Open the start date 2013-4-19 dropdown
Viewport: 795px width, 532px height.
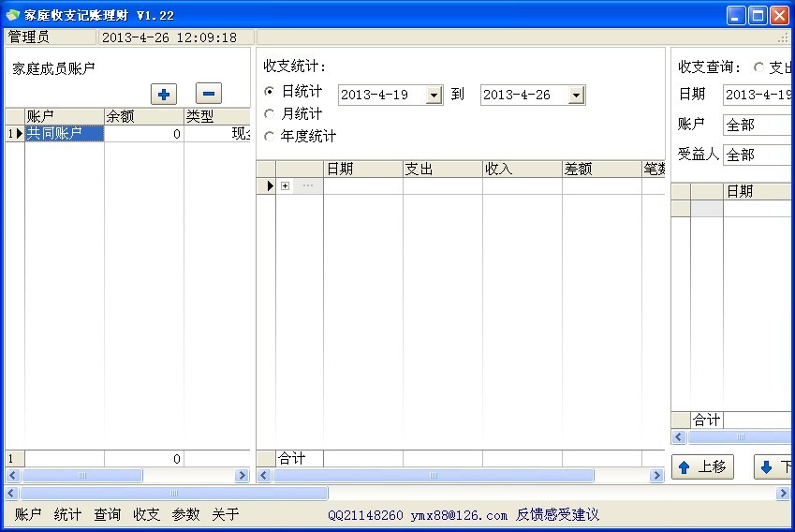(434, 96)
